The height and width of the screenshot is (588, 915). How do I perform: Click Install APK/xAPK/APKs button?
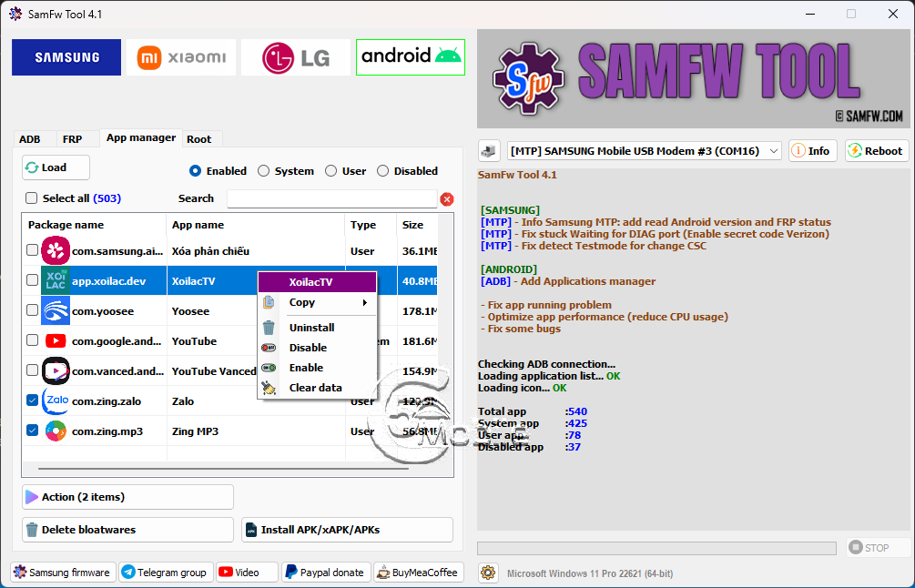[x=347, y=530]
